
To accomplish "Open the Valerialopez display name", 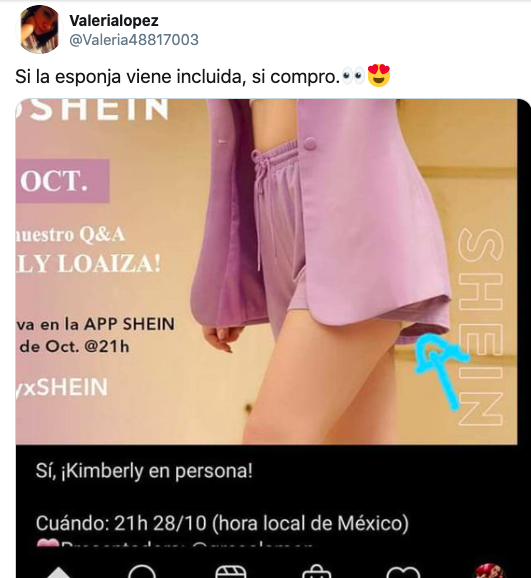I will [x=114, y=21].
